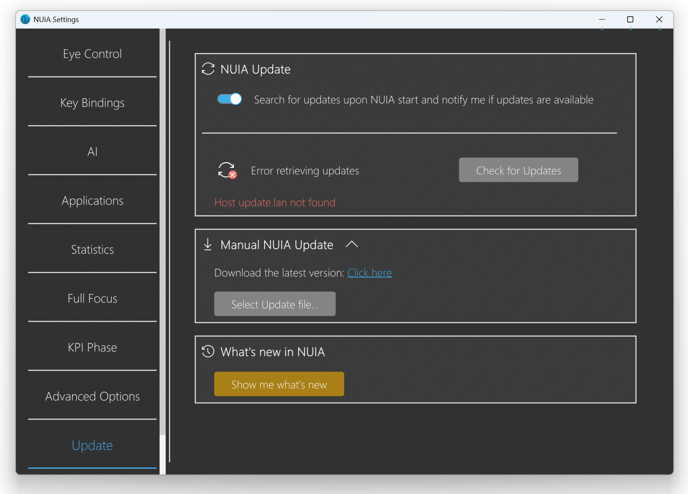Image resolution: width=688 pixels, height=494 pixels.
Task: Click the Select Update file button
Action: 275,304
